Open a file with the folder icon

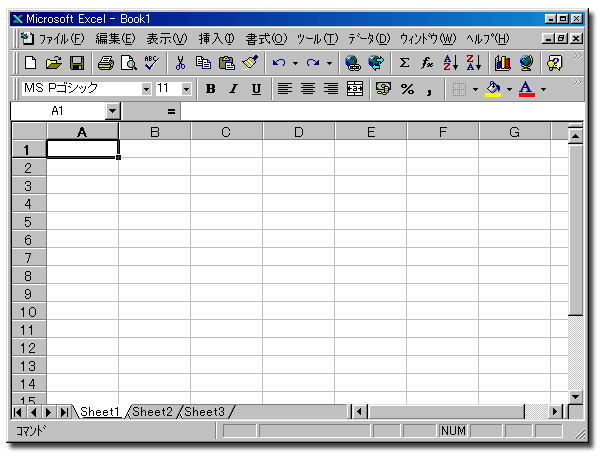(54, 63)
